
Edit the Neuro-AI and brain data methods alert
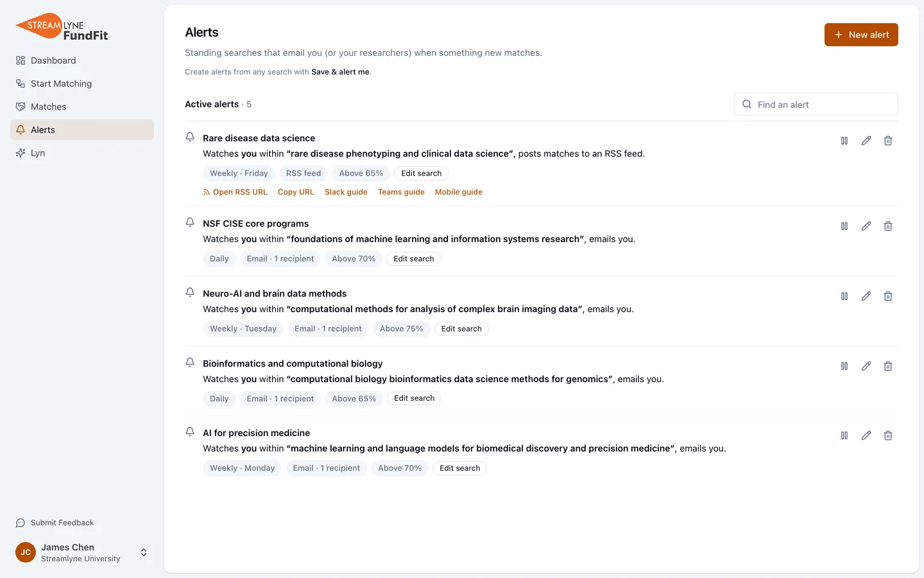point(866,296)
